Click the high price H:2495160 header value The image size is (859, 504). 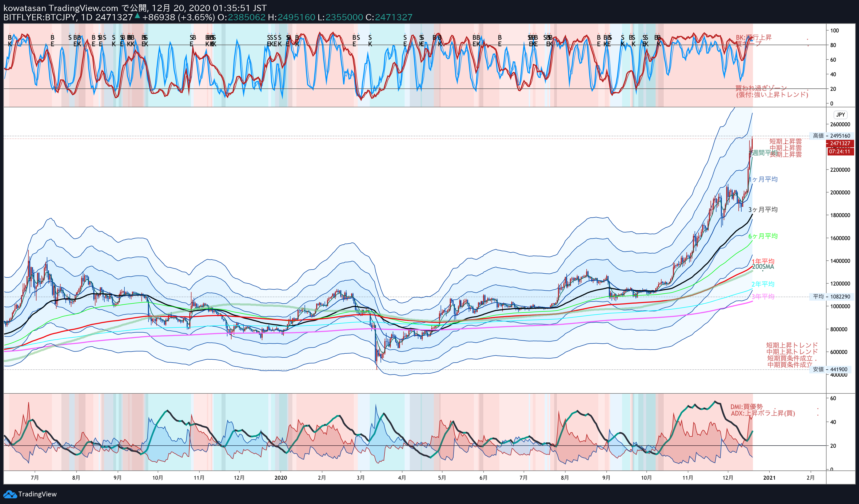click(292, 17)
